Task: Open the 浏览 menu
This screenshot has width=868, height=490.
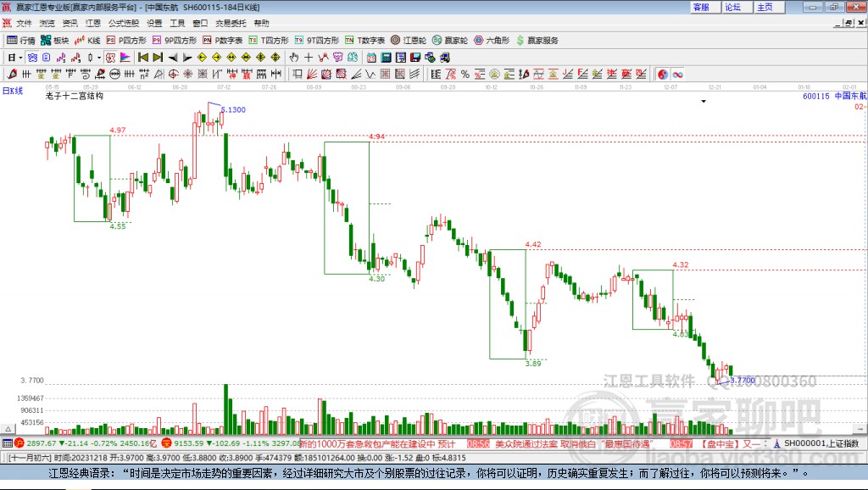Action: (47, 23)
